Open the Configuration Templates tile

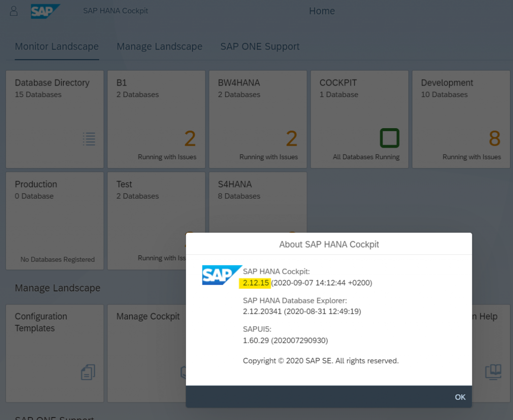pyautogui.click(x=55, y=353)
